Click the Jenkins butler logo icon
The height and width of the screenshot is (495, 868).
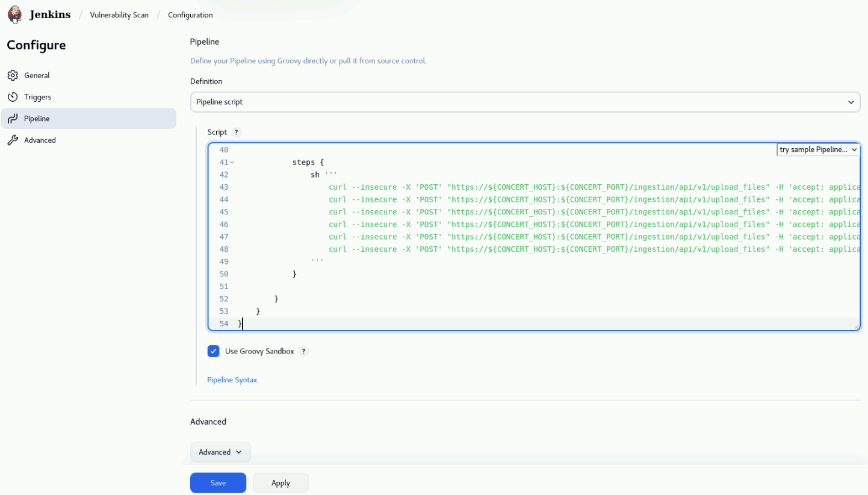(15, 14)
